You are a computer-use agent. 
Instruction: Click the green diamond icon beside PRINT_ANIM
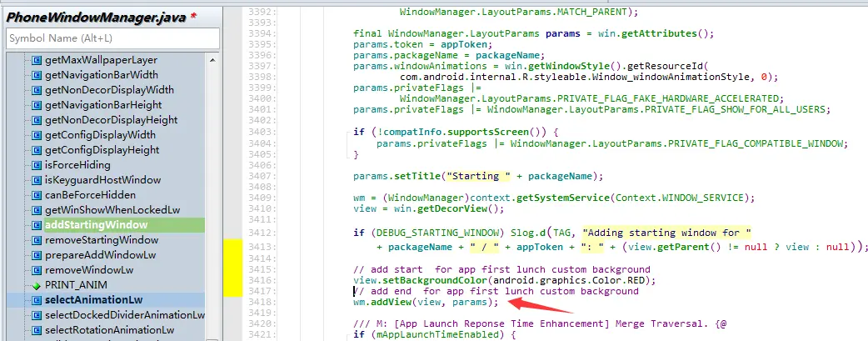[x=37, y=285]
